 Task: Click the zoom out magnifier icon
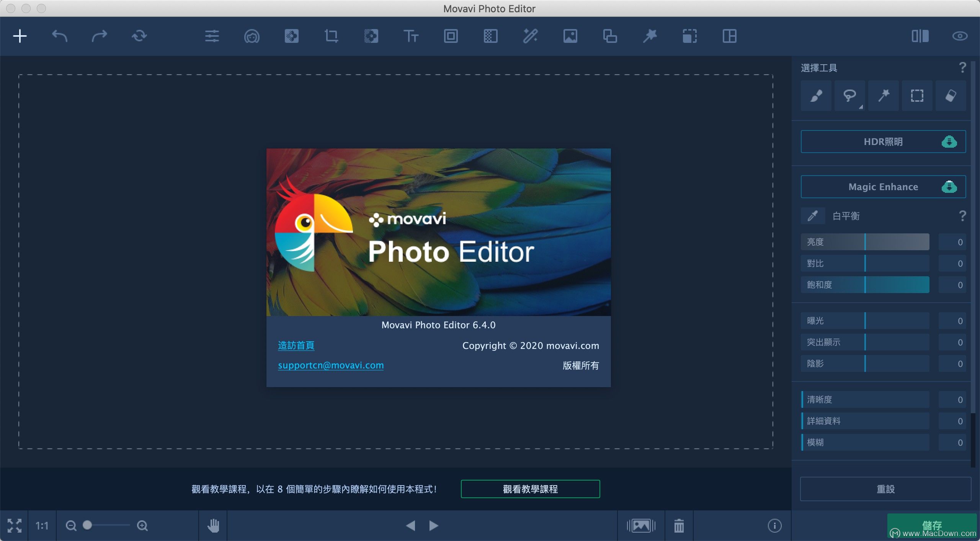[71, 526]
